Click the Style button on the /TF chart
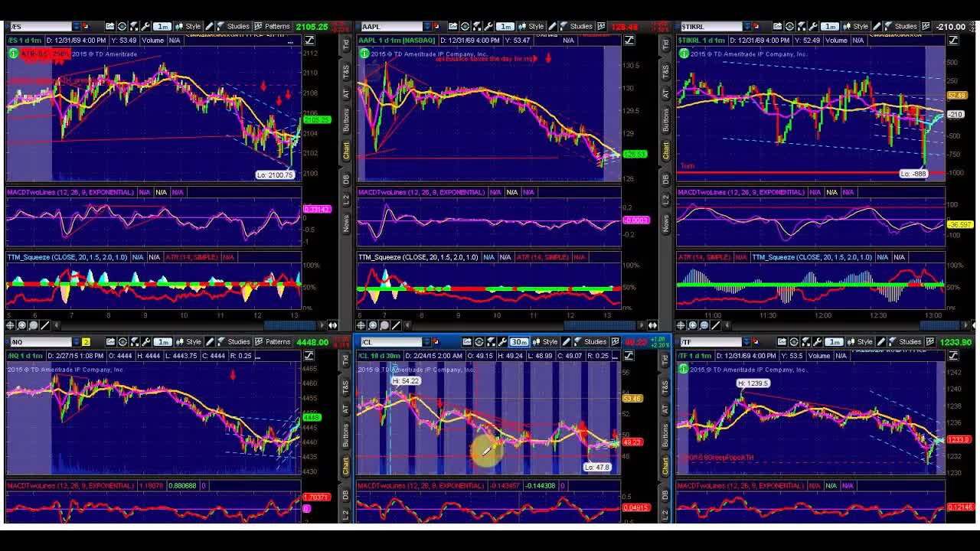The width and height of the screenshot is (980, 551). (860, 342)
